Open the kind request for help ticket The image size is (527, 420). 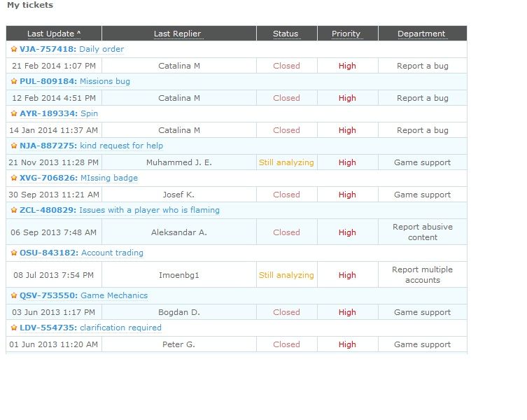121,146
